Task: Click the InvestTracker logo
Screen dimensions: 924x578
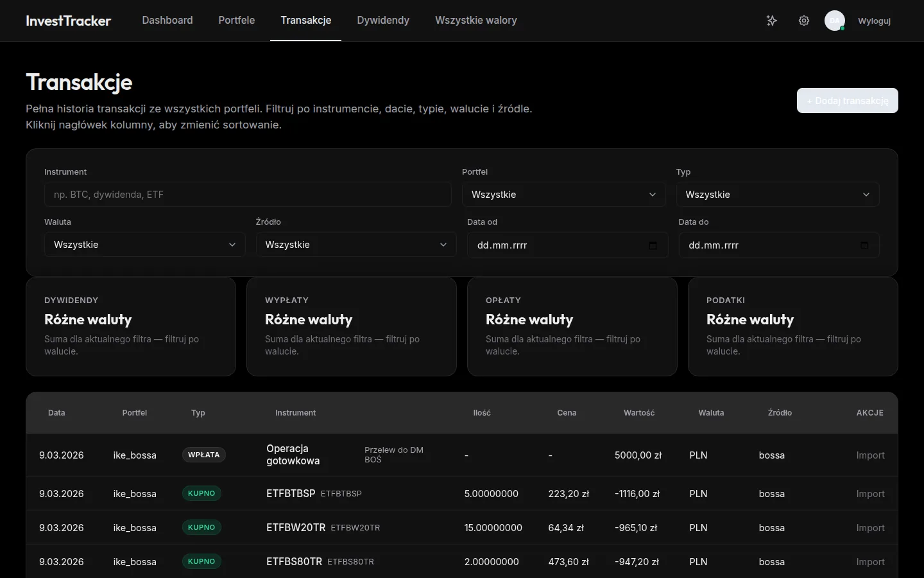Action: (x=67, y=20)
